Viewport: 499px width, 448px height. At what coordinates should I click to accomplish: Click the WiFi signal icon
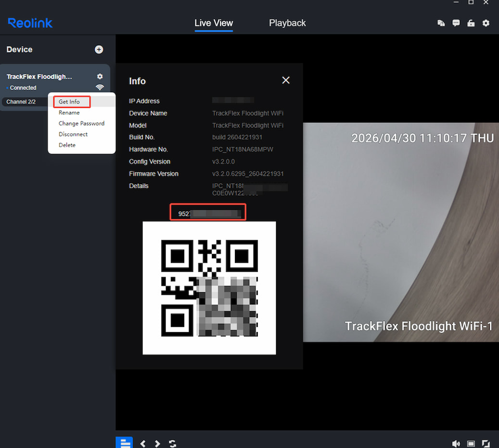100,87
